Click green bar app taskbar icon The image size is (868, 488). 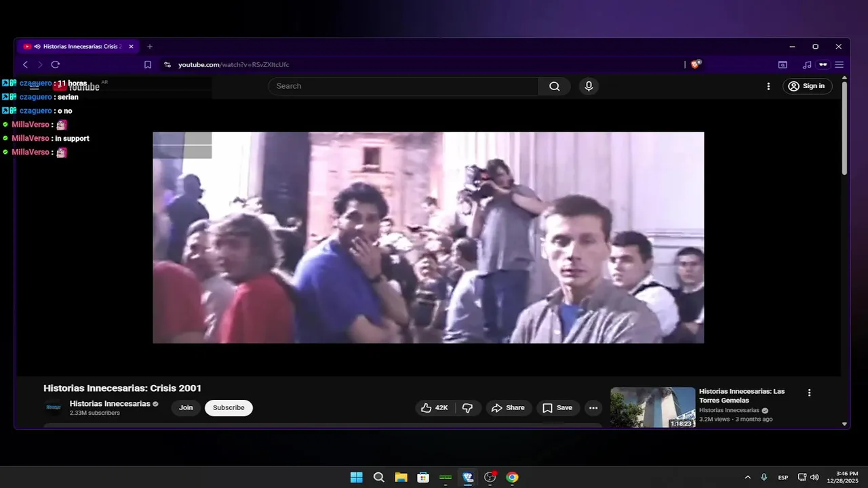(x=446, y=477)
